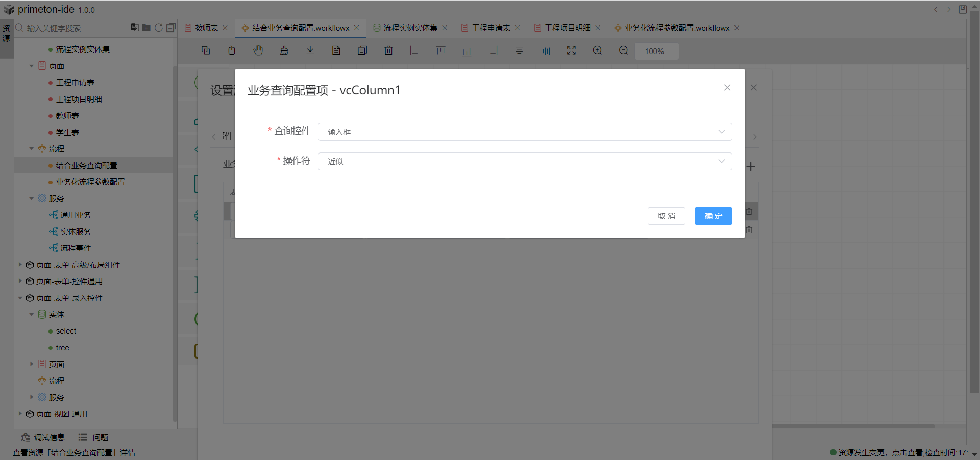980x460 pixels.
Task: Click the zoom out magnifier icon
Action: pos(623,50)
